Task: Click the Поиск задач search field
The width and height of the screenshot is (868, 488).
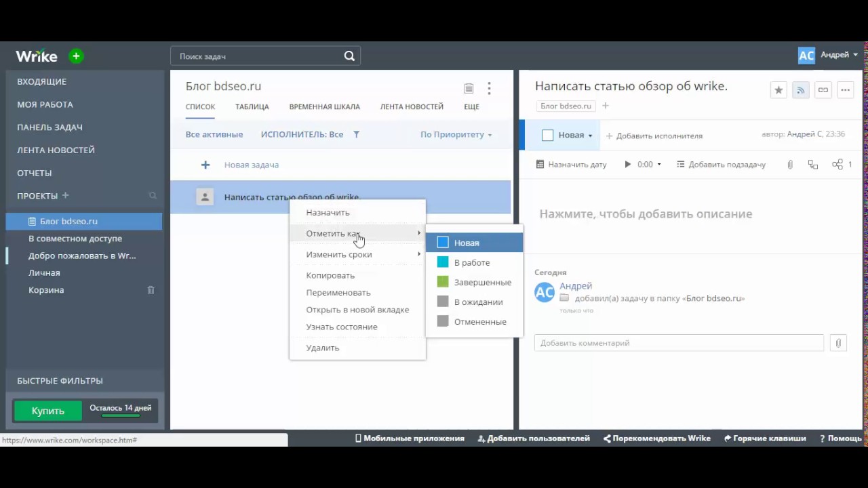Action: click(x=265, y=56)
